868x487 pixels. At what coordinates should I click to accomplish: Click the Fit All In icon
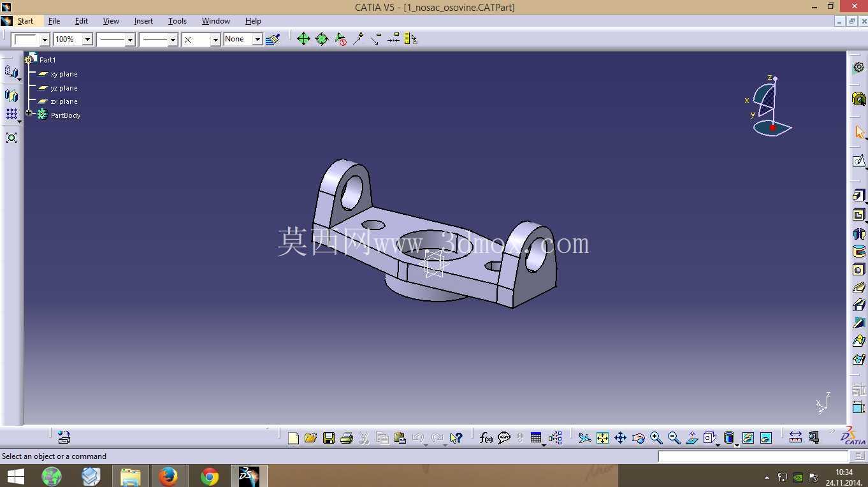click(602, 438)
